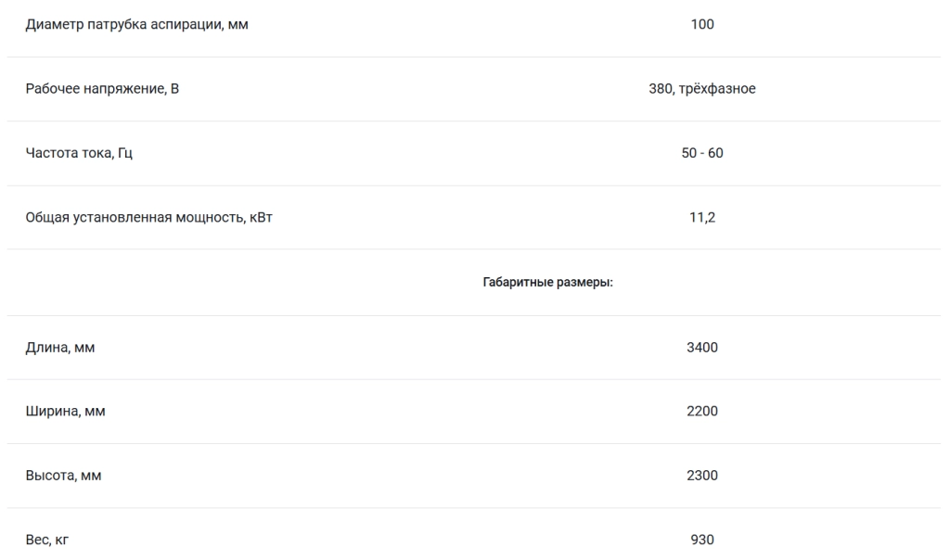Image resolution: width=950 pixels, height=560 pixels.
Task: Click the 'Габаритные размеры:' section header
Action: click(547, 283)
